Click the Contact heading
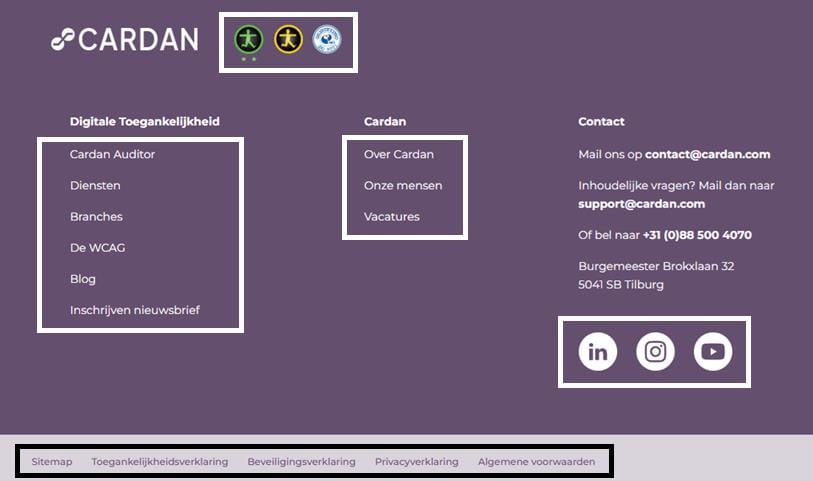The width and height of the screenshot is (813, 481). [x=601, y=122]
